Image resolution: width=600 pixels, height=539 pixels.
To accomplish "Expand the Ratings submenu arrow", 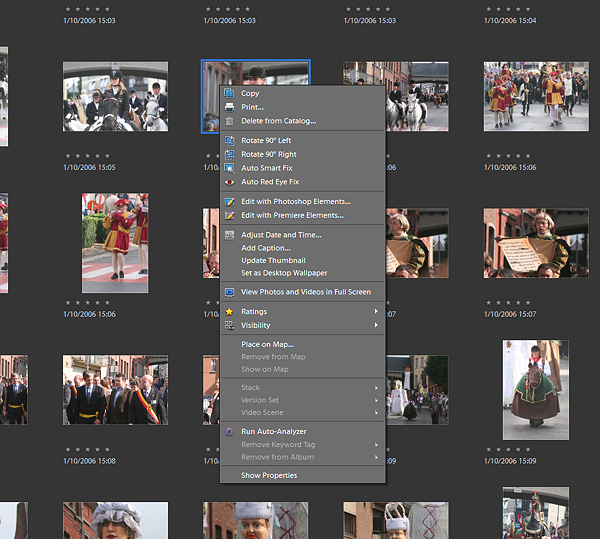I will coord(376,312).
